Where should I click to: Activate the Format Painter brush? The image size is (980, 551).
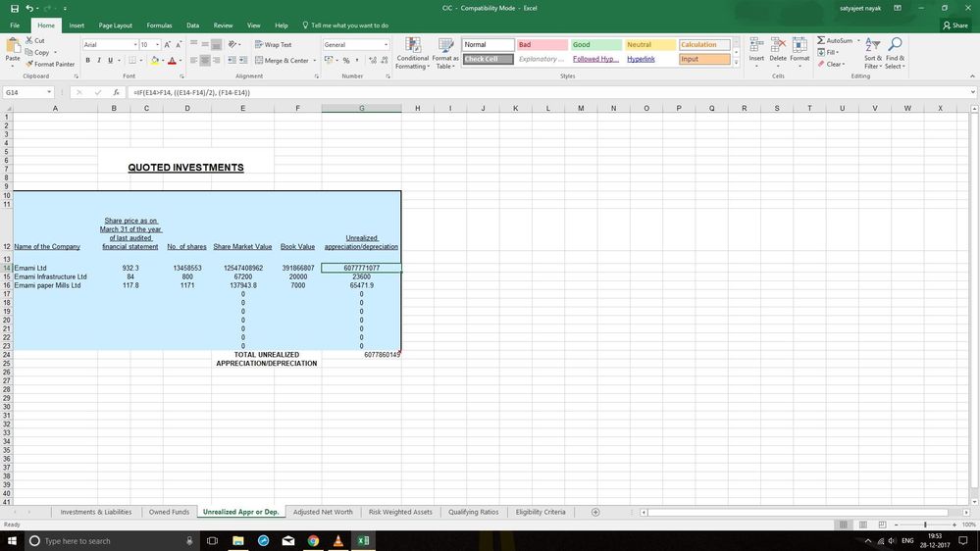(28, 64)
